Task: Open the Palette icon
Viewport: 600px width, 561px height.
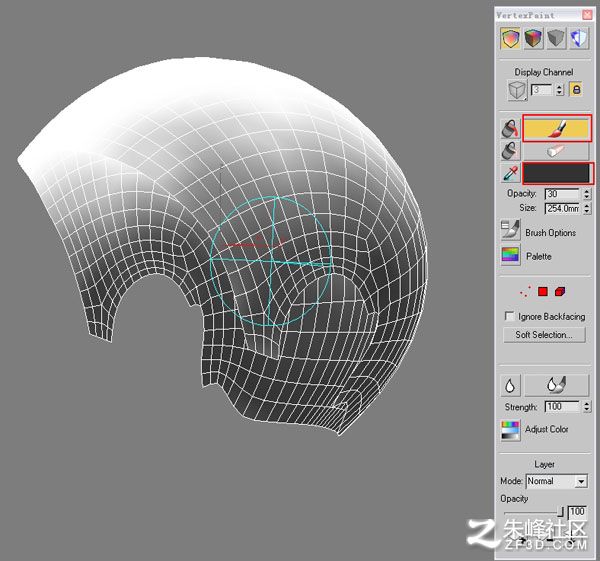Action: tap(510, 256)
